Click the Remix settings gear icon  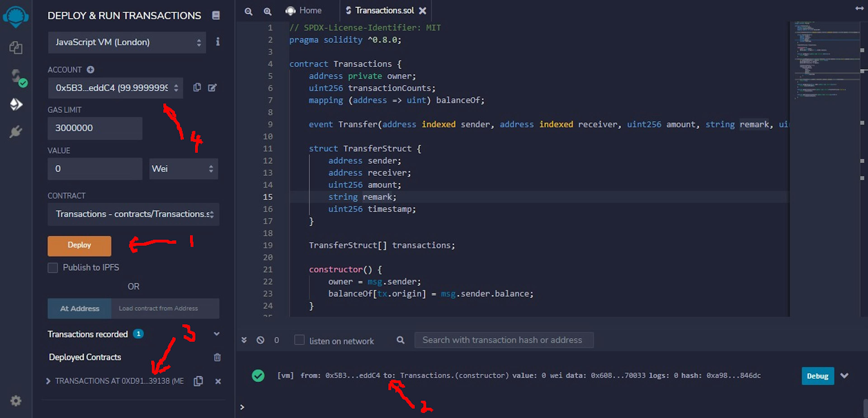(x=15, y=400)
